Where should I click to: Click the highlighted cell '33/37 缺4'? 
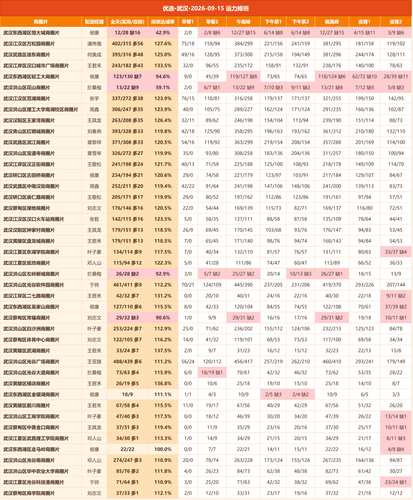396,252
